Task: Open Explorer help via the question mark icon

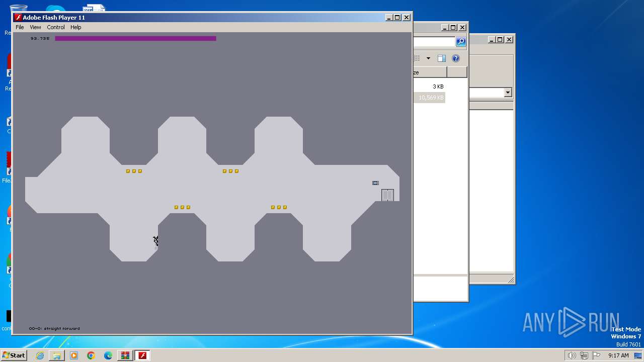Action: click(456, 58)
